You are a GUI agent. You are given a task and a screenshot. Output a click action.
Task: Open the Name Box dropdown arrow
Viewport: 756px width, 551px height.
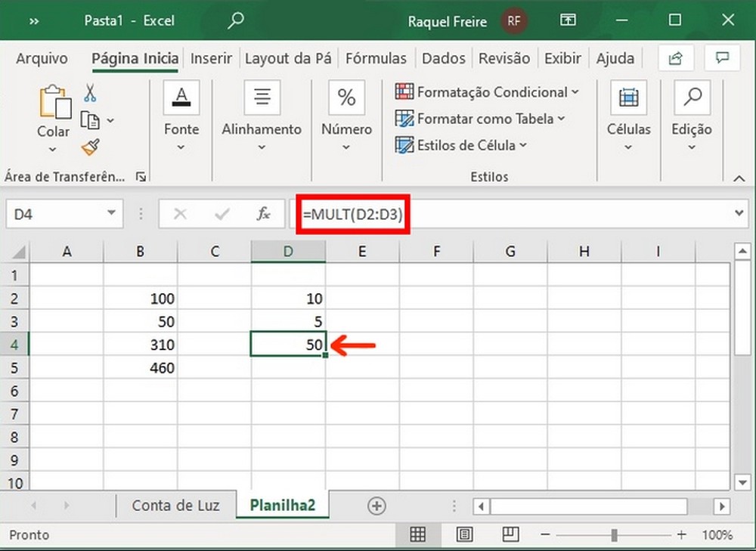pyautogui.click(x=111, y=213)
